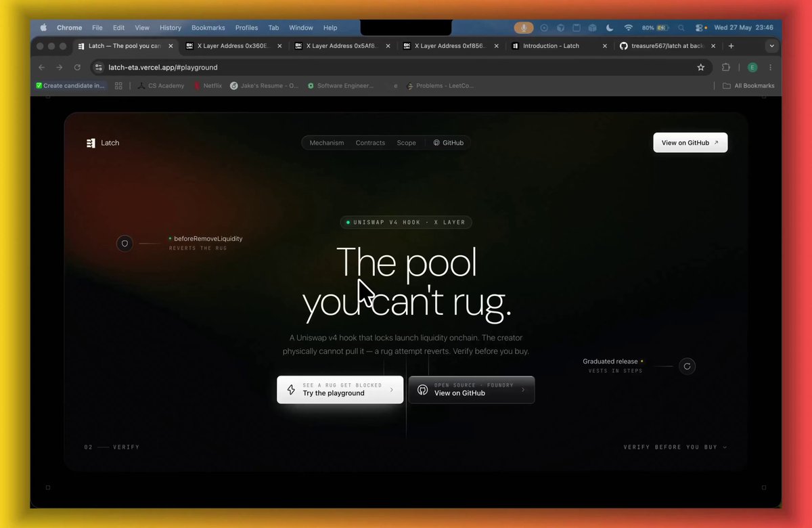Open the History menu
This screenshot has width=812, height=528.
(171, 28)
